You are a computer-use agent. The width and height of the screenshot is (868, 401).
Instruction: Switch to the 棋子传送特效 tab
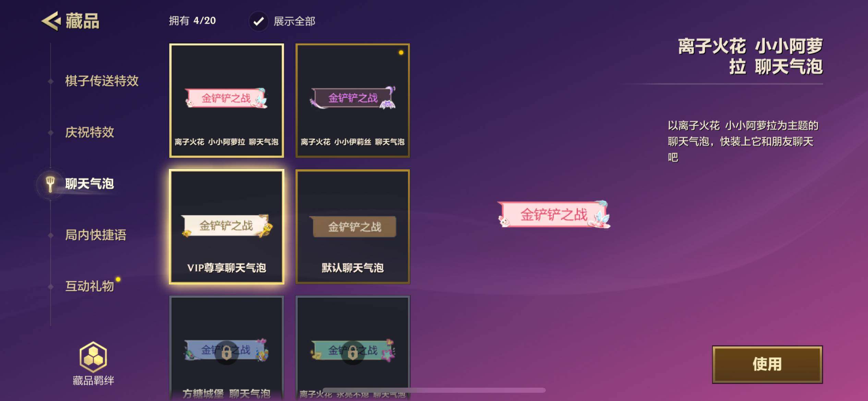(x=102, y=81)
